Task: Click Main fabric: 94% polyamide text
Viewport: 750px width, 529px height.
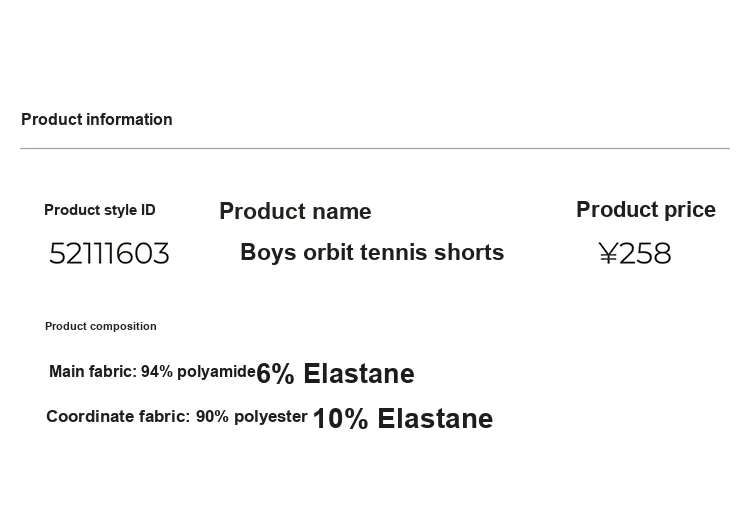Action: (x=152, y=372)
